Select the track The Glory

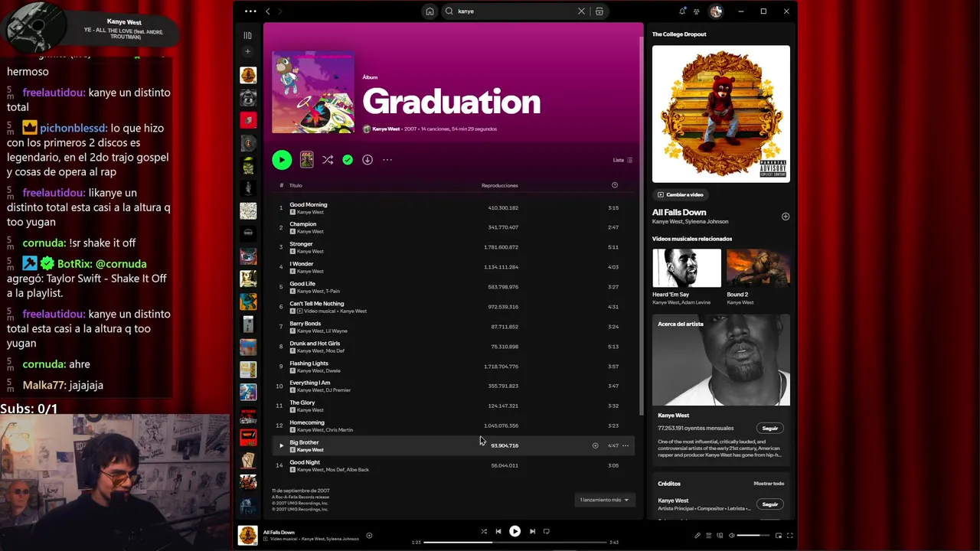click(455, 406)
